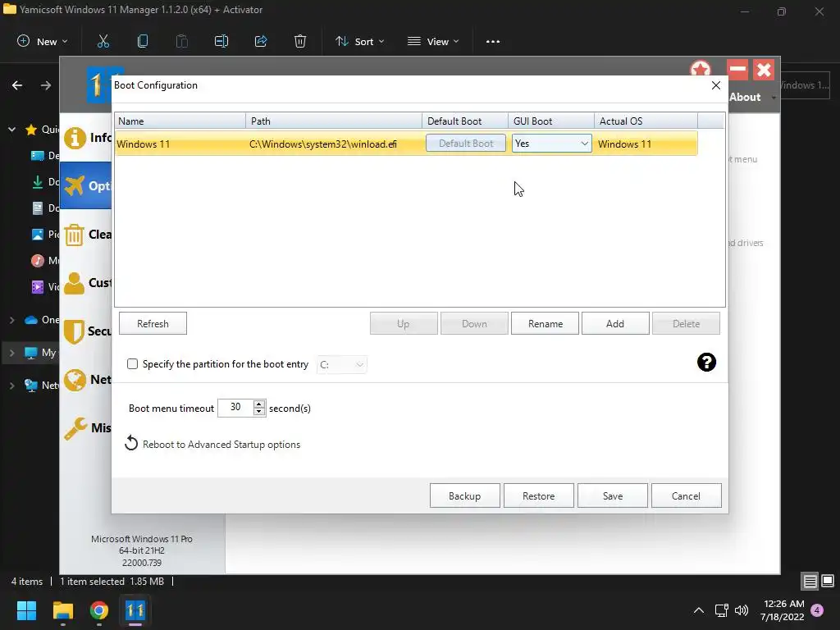The image size is (840, 630).
Task: Close the Boot Configuration dialog
Action: pos(715,85)
